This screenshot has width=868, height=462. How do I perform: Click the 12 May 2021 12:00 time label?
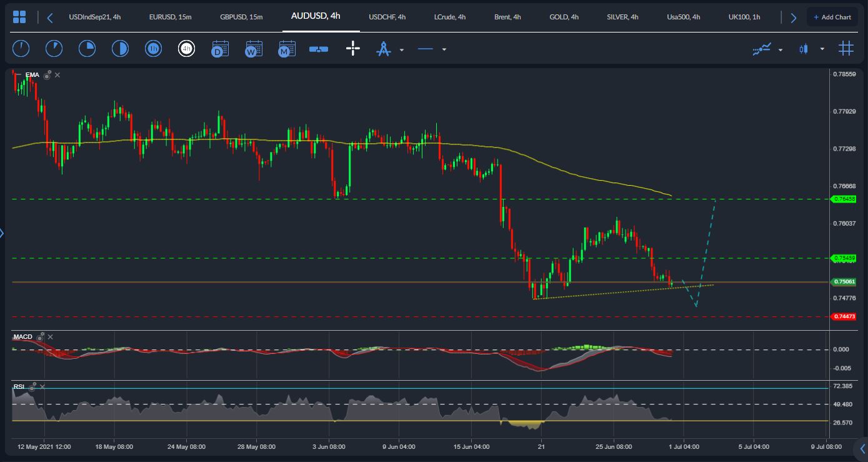[44, 447]
